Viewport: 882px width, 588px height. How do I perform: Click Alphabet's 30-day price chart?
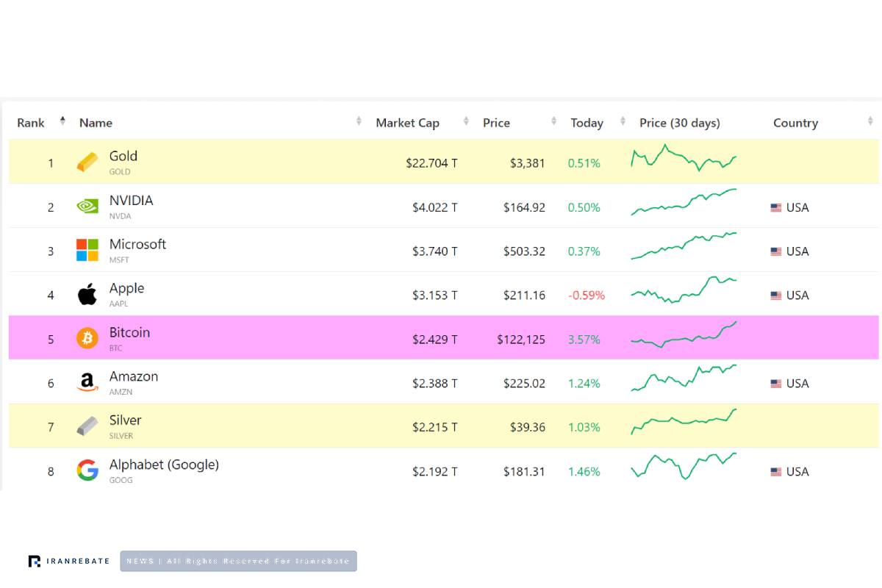tap(684, 466)
